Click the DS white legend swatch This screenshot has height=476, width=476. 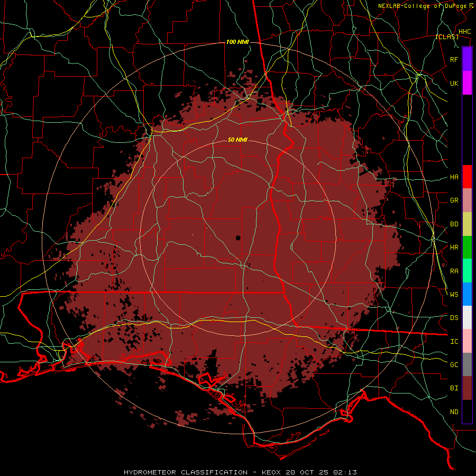[467, 317]
